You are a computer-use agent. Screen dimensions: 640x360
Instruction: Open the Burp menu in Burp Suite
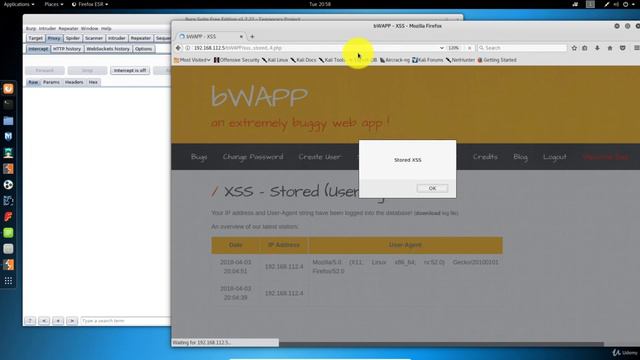31,29
